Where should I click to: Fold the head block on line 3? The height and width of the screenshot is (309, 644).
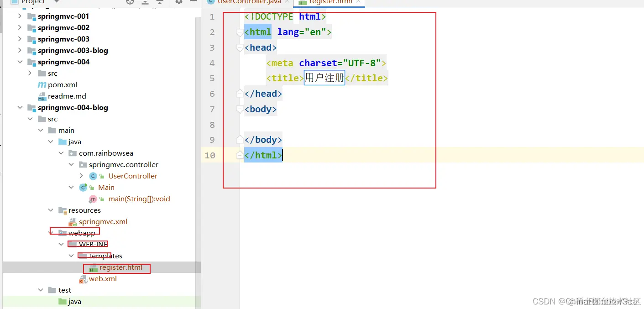[x=240, y=47]
